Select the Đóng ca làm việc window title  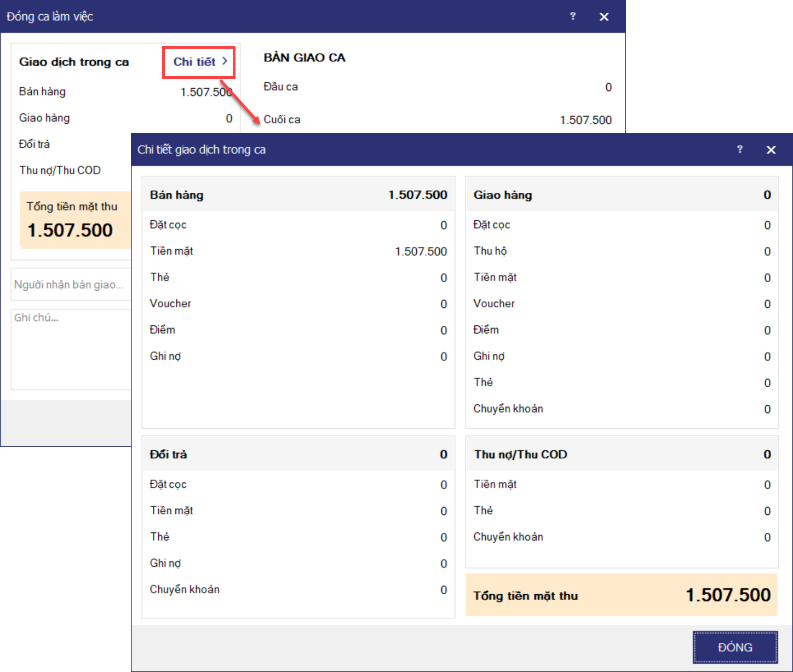[x=50, y=16]
